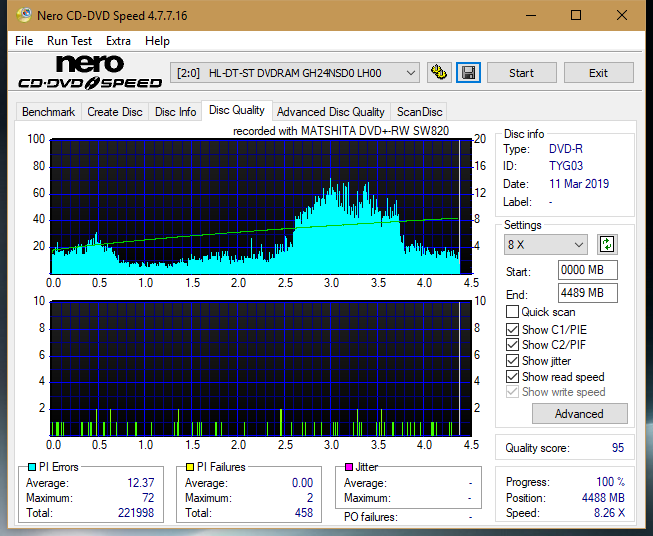This screenshot has width=653, height=536.
Task: Click the PI Failures graph area
Action: (x=261, y=369)
